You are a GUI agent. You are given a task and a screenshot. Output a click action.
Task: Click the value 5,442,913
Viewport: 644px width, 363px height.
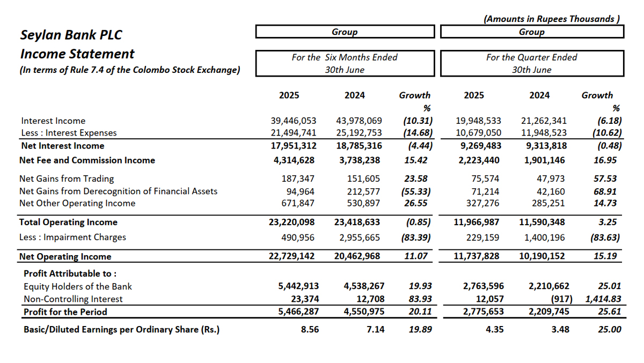[x=298, y=286]
